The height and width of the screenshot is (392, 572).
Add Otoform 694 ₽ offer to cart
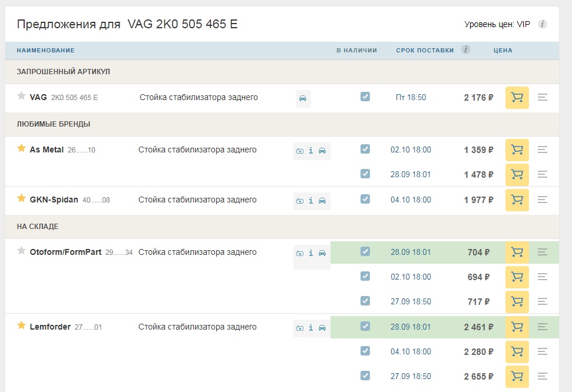pos(517,277)
